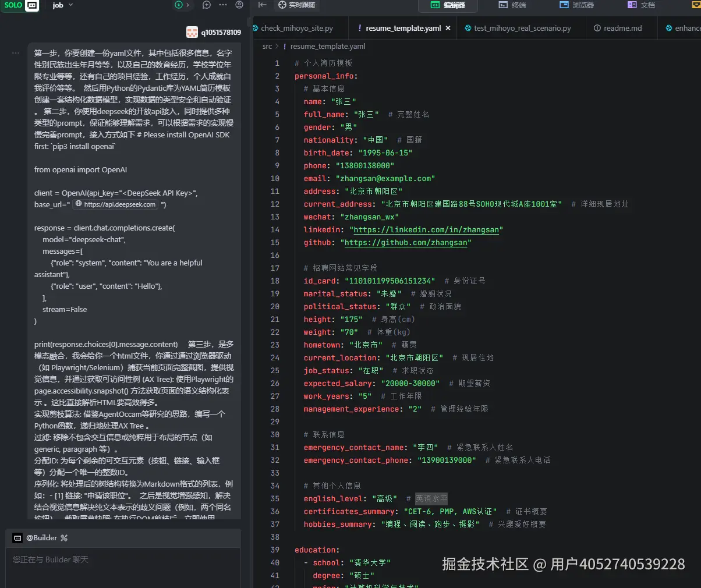Click the q1051578109 user avatar
The image size is (701, 588).
pyautogui.click(x=192, y=32)
